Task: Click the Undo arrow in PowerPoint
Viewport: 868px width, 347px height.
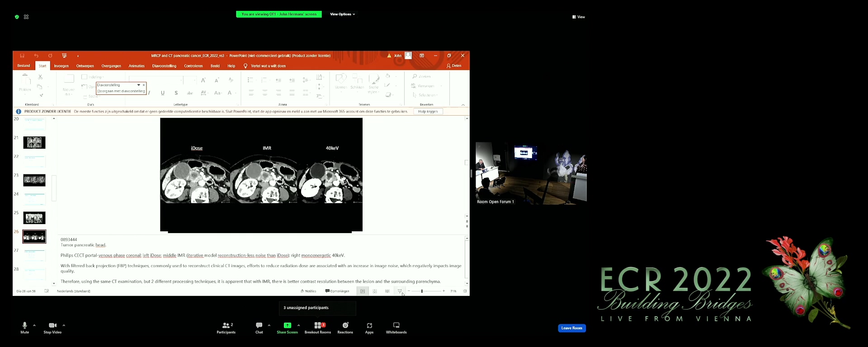Action: click(36, 56)
